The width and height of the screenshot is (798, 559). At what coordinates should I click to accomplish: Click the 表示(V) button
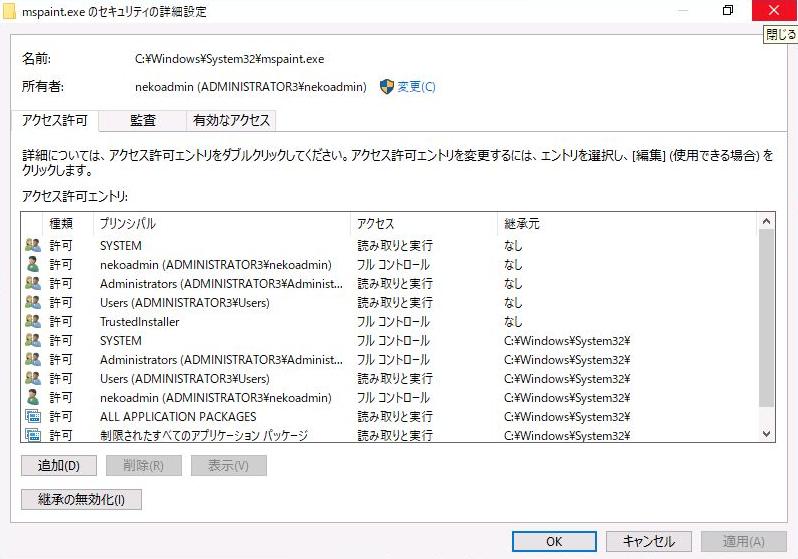pyautogui.click(x=229, y=465)
